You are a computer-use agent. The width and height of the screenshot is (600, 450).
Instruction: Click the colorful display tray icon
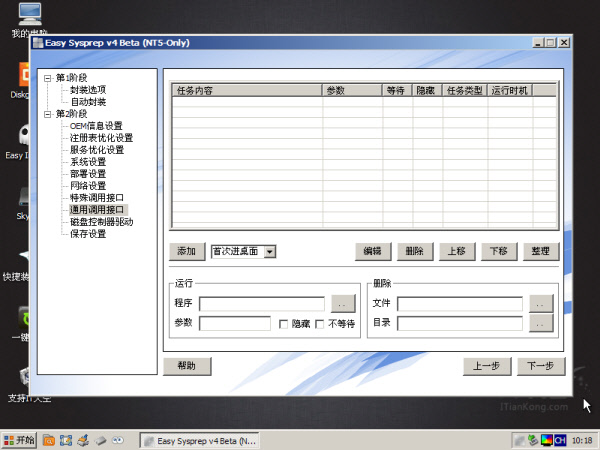click(x=546, y=440)
